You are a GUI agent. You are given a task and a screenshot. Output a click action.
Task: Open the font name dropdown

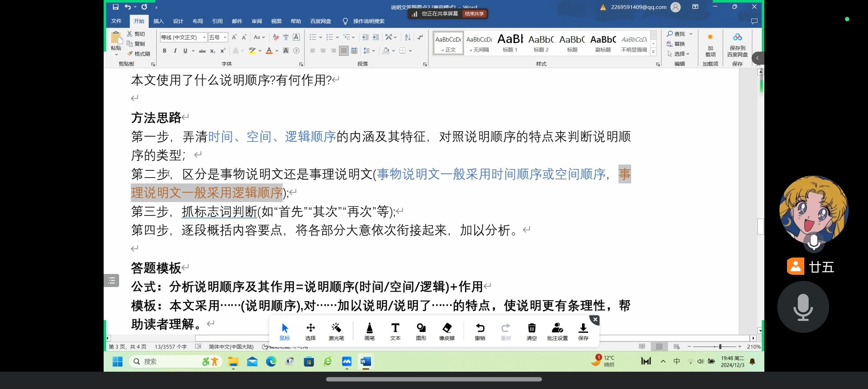tap(204, 37)
